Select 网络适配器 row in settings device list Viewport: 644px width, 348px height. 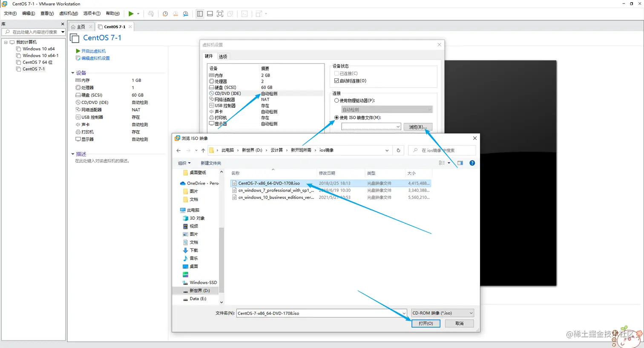pos(266,100)
